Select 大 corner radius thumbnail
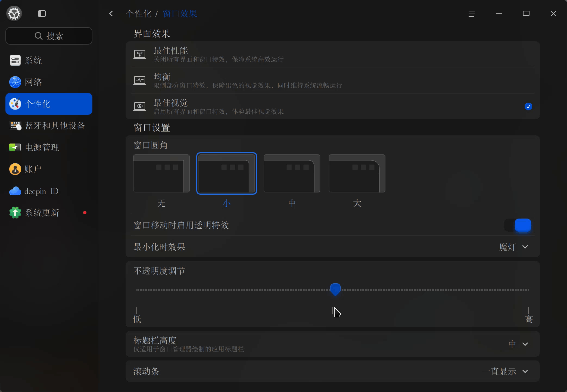The image size is (567, 392). coord(357,173)
